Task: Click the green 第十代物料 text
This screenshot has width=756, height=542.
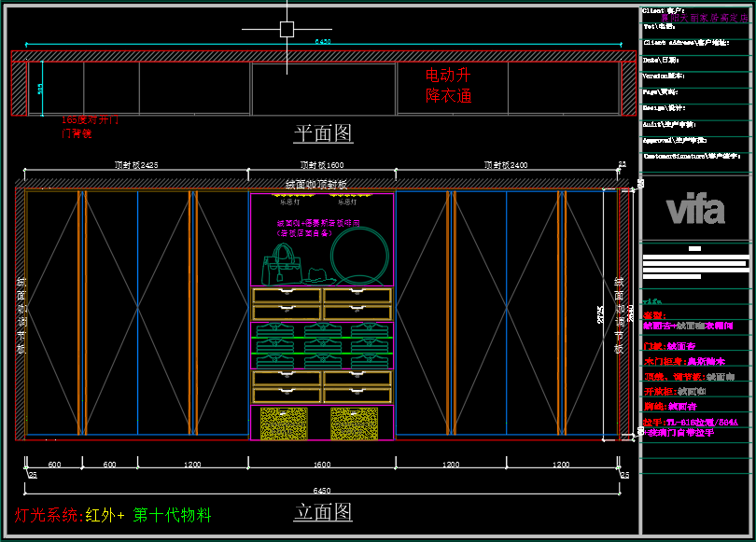Action: point(172,515)
